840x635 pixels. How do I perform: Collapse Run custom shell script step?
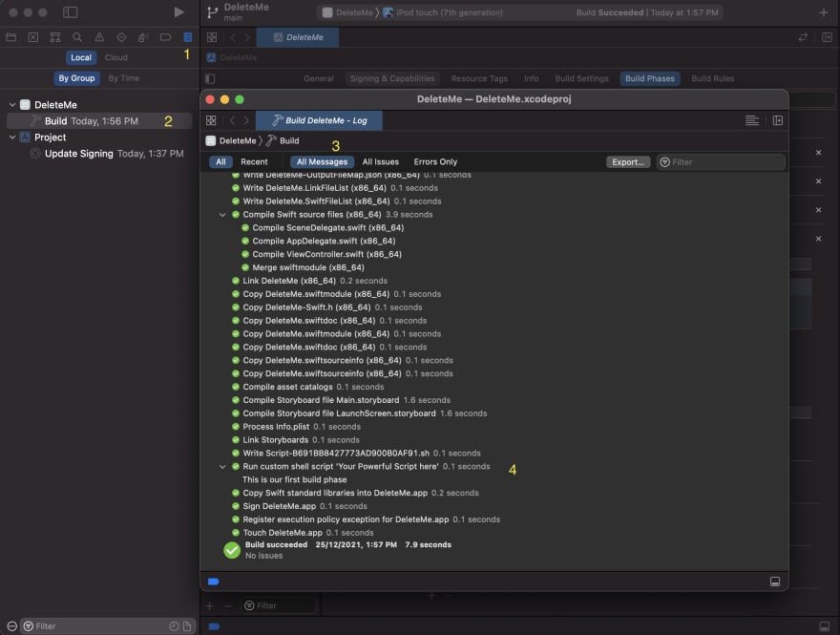222,467
